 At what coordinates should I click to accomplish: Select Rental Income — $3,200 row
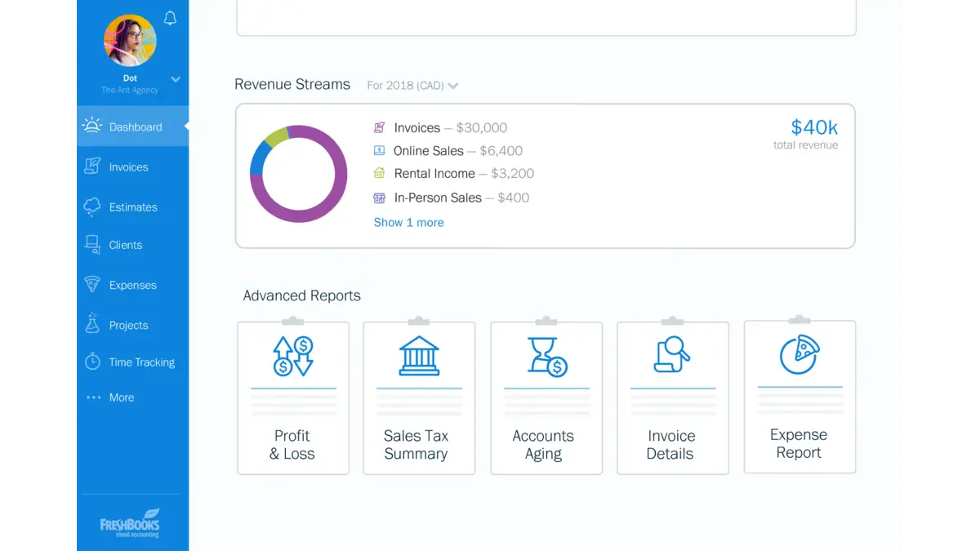click(453, 174)
